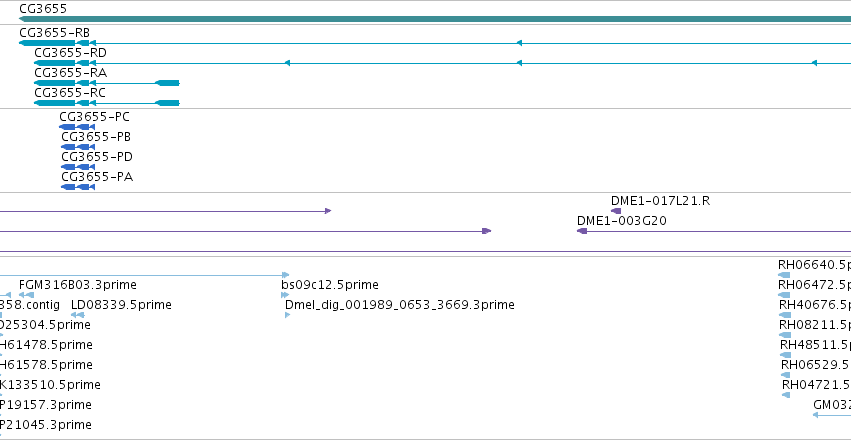Click the RH06529.5 EST label

(816, 365)
